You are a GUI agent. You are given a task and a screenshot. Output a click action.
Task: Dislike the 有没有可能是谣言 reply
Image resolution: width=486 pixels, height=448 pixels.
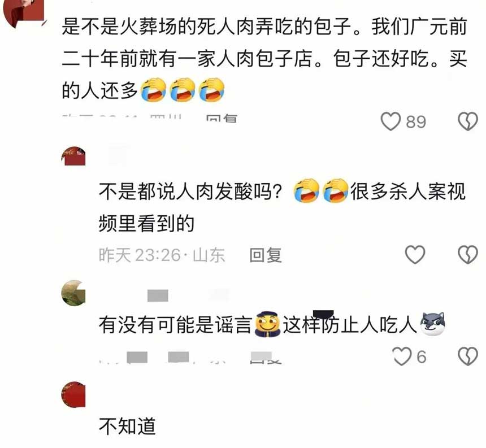[x=468, y=356]
